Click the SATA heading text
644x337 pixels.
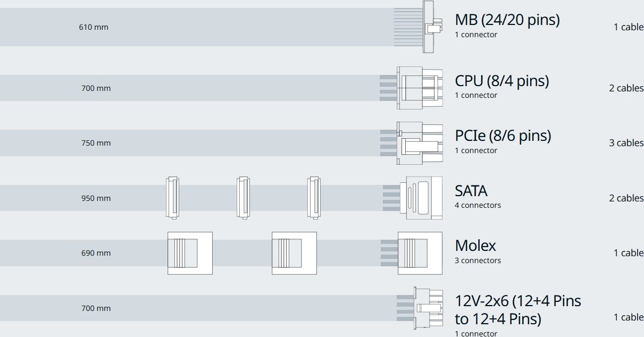(471, 191)
